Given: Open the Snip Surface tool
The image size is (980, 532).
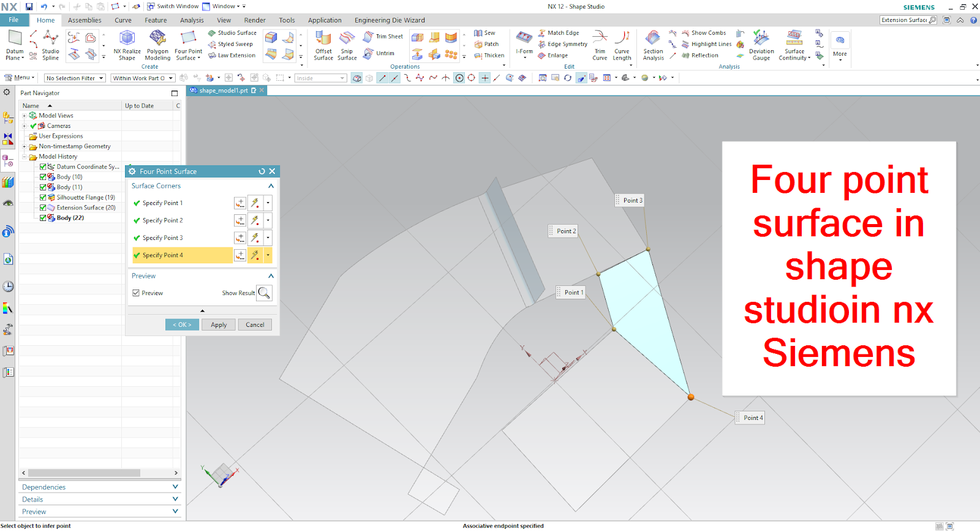Looking at the screenshot, I should [347, 45].
